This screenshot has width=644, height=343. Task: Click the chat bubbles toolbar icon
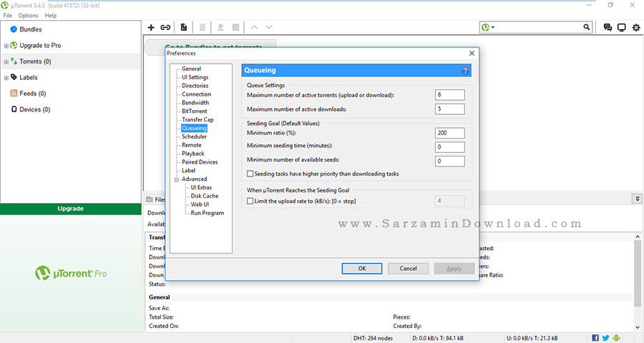[x=608, y=27]
